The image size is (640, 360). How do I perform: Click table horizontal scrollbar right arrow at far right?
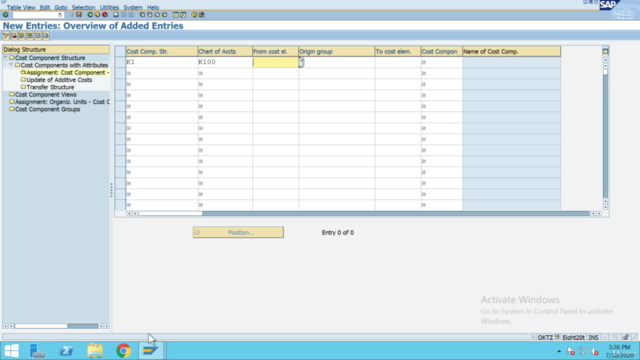599,213
